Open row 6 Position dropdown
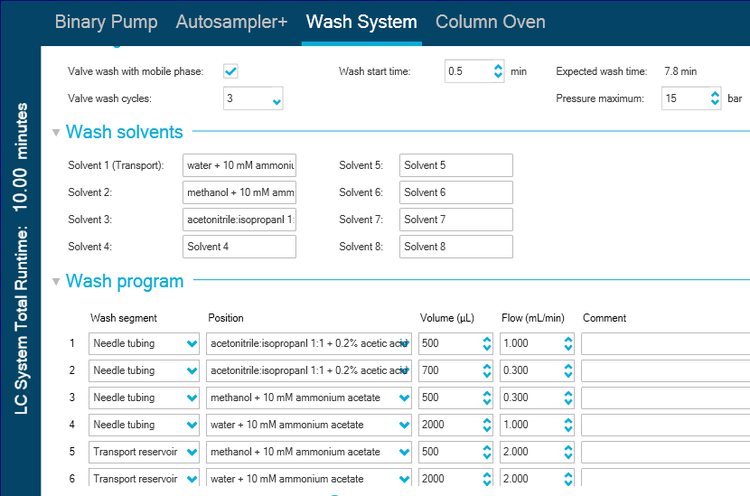 click(x=404, y=479)
